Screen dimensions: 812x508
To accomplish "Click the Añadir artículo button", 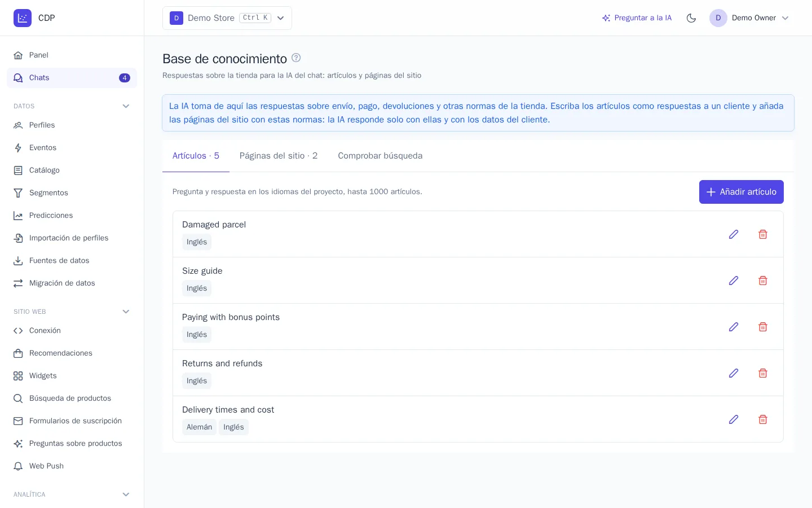I will coord(742,192).
